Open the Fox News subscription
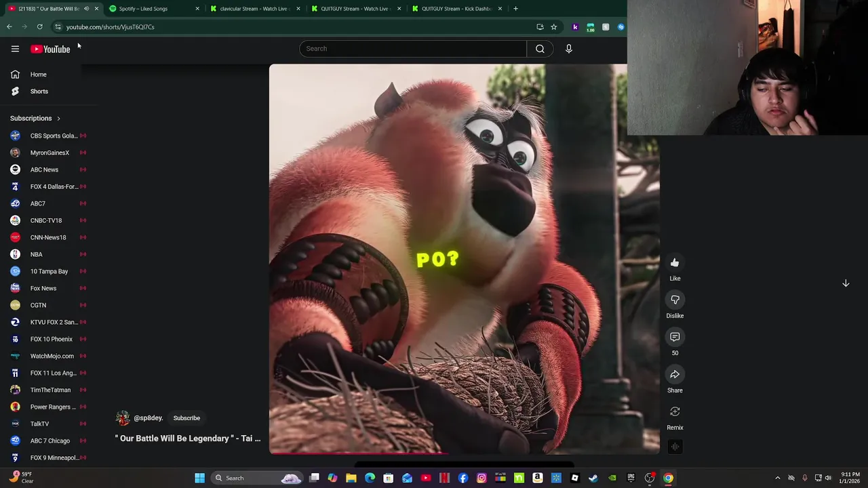 tap(47, 288)
